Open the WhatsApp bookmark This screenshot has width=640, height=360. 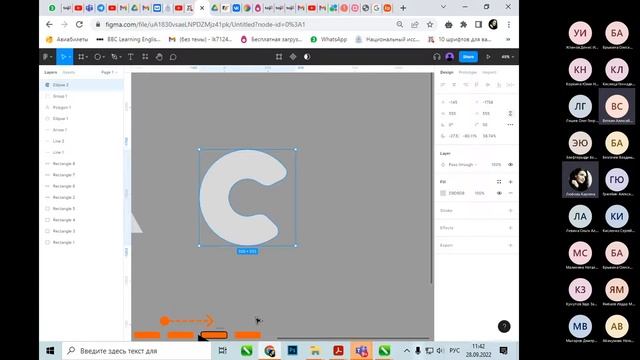pyautogui.click(x=329, y=39)
